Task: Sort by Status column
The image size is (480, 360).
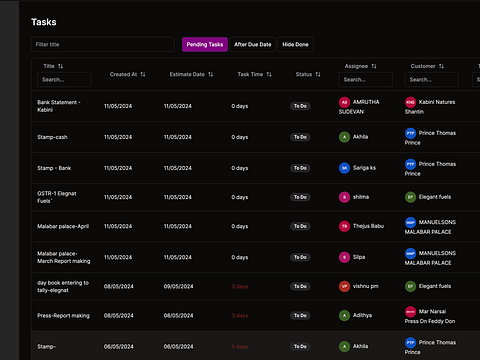Action: point(318,74)
